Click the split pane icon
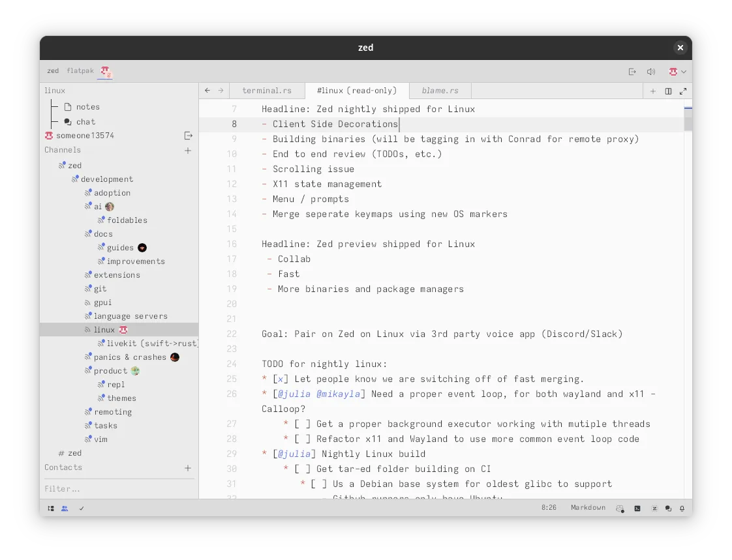This screenshot has width=732, height=560. point(668,91)
